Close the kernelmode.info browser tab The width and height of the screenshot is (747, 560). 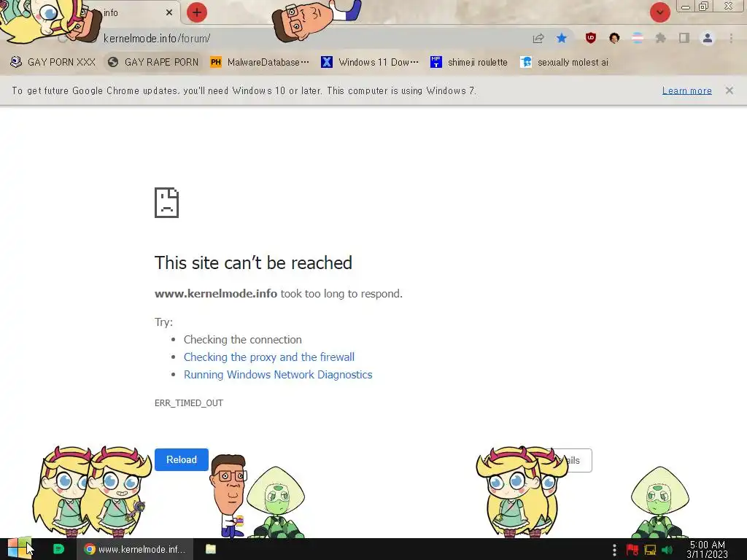point(169,12)
